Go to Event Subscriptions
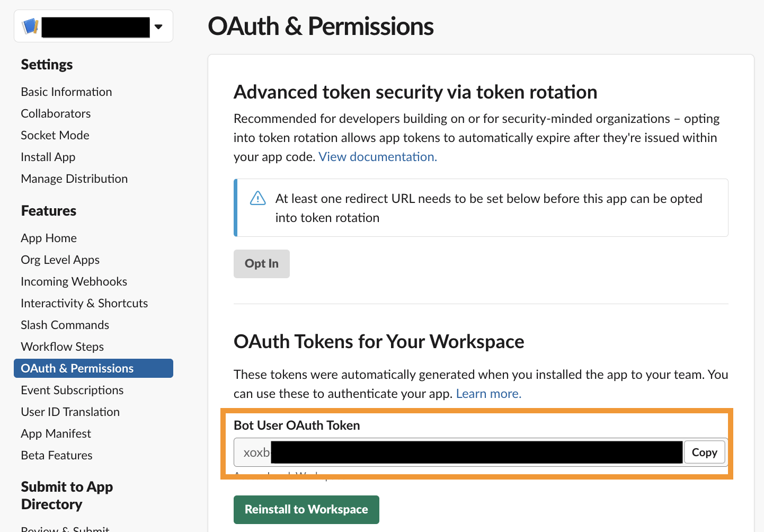The image size is (764, 532). click(72, 390)
